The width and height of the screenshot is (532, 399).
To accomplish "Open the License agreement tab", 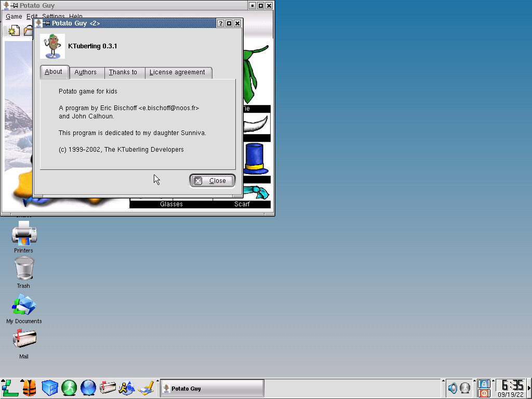I will click(177, 73).
